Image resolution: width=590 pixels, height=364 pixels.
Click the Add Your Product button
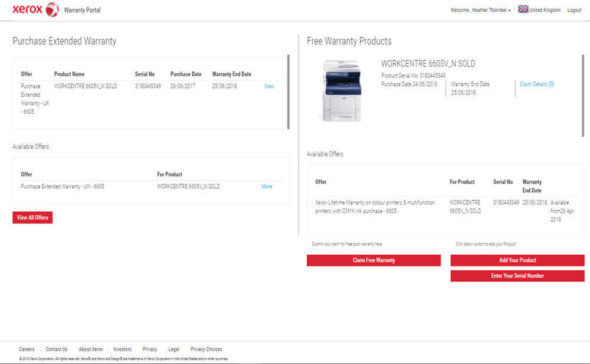point(517,260)
